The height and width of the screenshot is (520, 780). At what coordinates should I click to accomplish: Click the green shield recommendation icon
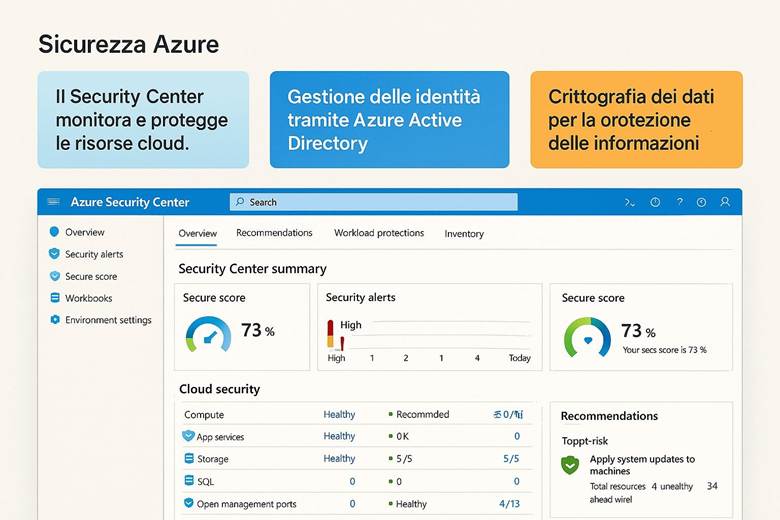[x=570, y=465]
